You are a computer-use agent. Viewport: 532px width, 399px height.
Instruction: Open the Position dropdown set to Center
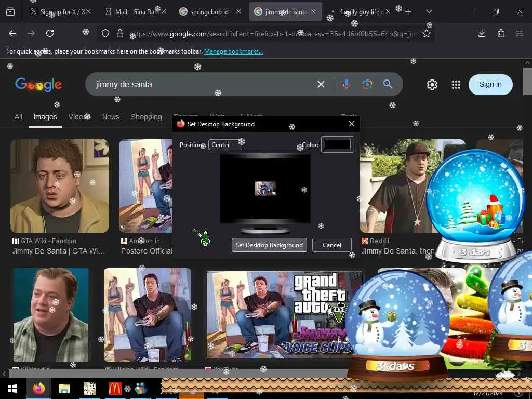point(225,145)
